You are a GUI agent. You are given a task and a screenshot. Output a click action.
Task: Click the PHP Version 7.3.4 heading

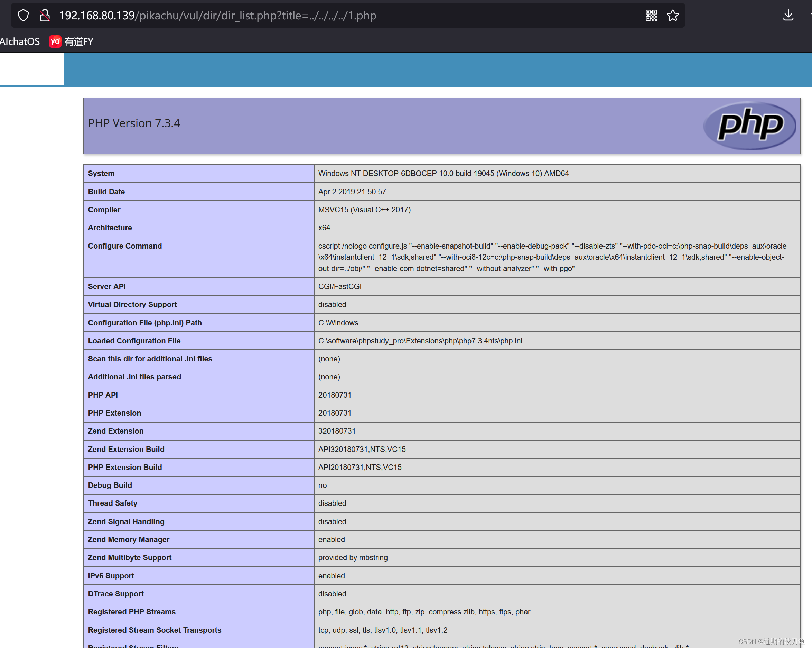(x=134, y=123)
